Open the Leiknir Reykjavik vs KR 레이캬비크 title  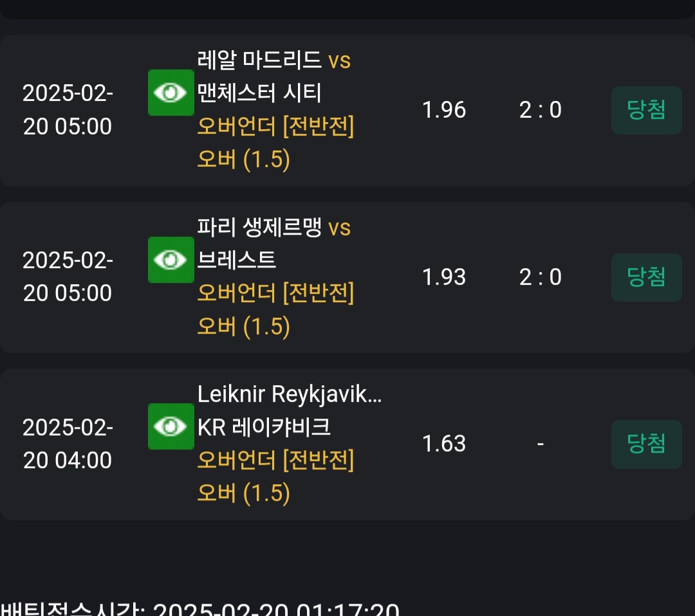290,410
